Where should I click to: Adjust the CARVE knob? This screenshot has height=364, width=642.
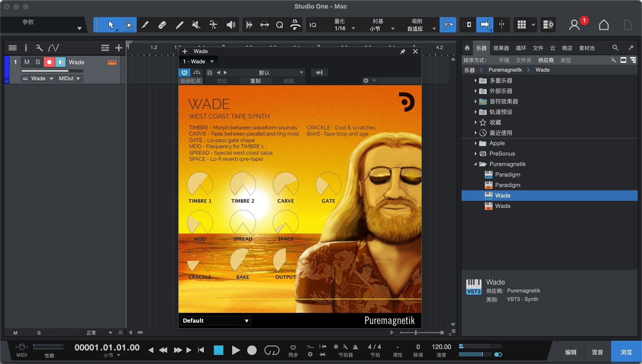(x=285, y=184)
